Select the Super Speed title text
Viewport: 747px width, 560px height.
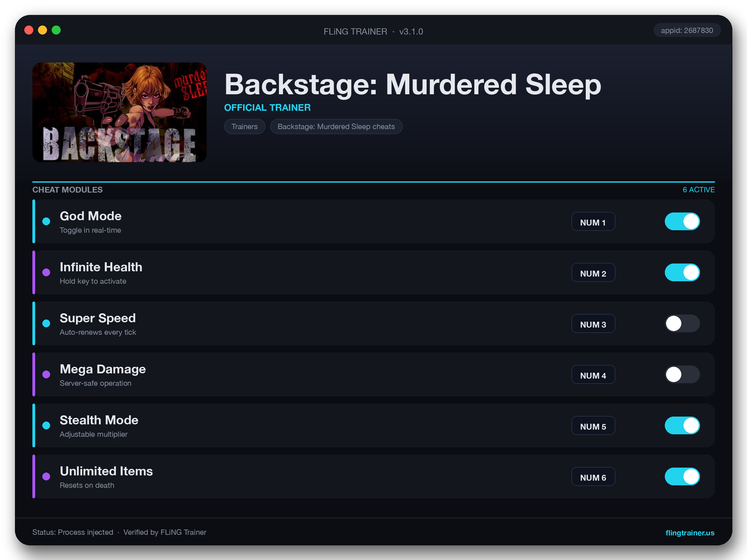tap(98, 318)
